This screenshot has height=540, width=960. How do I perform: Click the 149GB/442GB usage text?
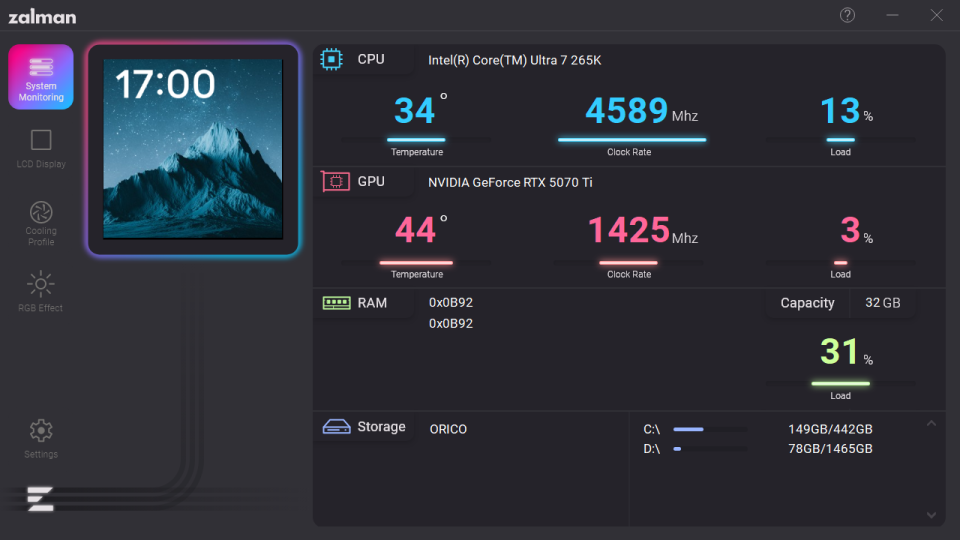[x=830, y=429]
